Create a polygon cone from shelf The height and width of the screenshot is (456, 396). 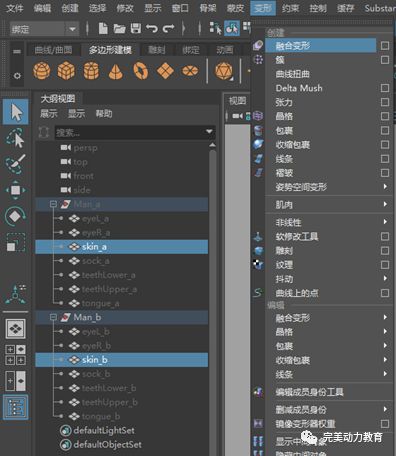click(116, 71)
